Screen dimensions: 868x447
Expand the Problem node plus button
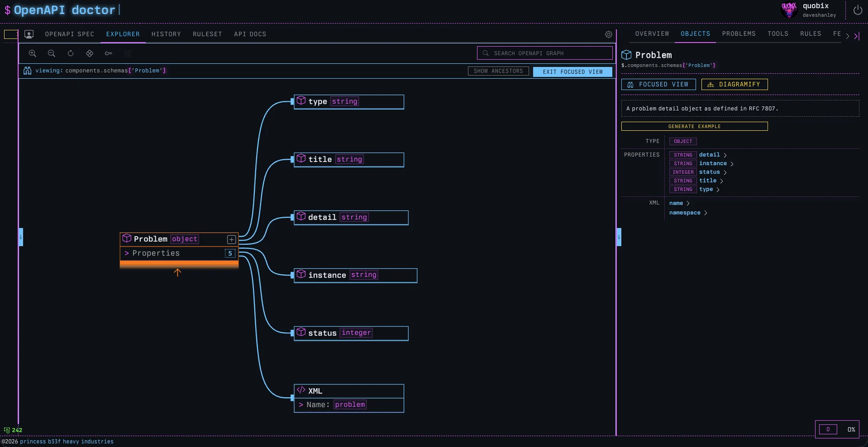231,239
